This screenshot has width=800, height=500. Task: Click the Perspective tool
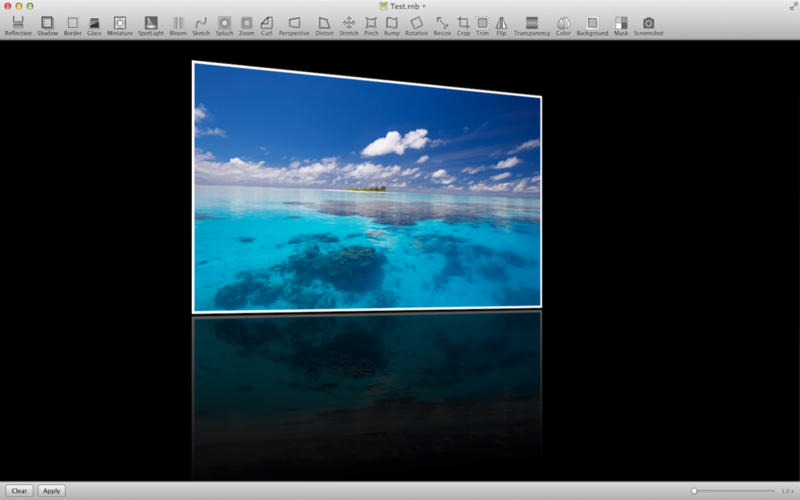[294, 26]
